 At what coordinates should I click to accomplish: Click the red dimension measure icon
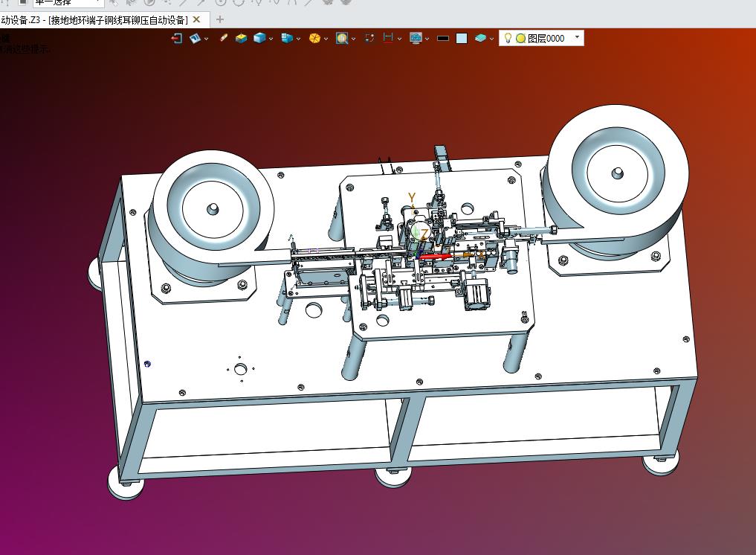click(388, 38)
